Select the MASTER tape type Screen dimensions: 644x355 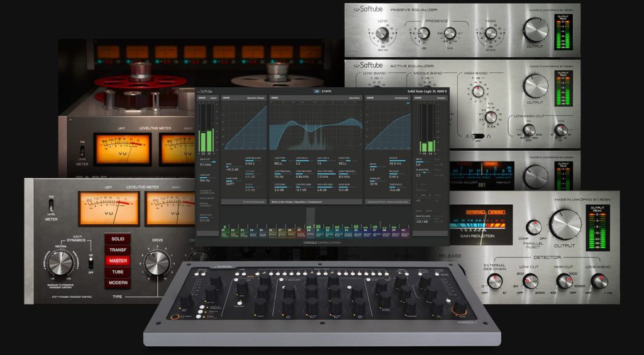coord(117,261)
